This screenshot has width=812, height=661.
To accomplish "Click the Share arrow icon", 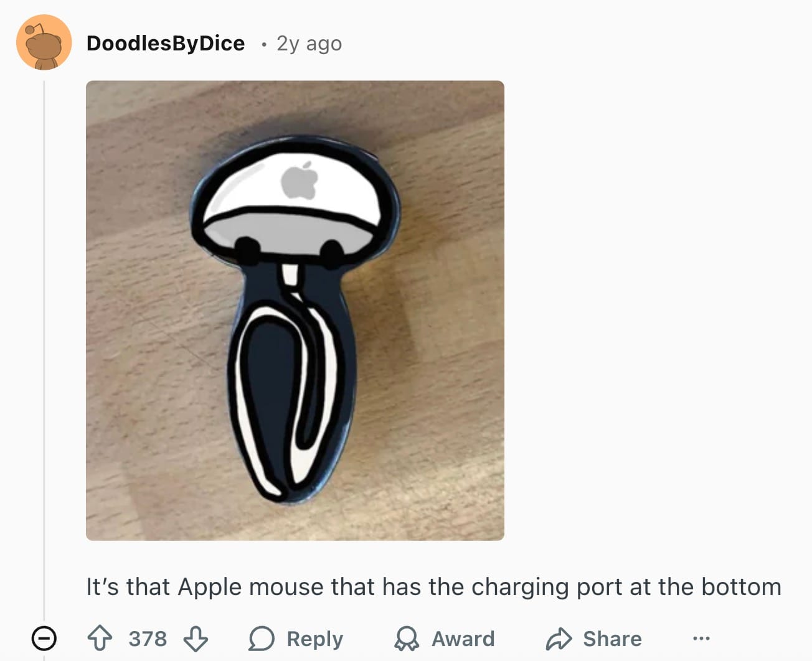I will 559,639.
